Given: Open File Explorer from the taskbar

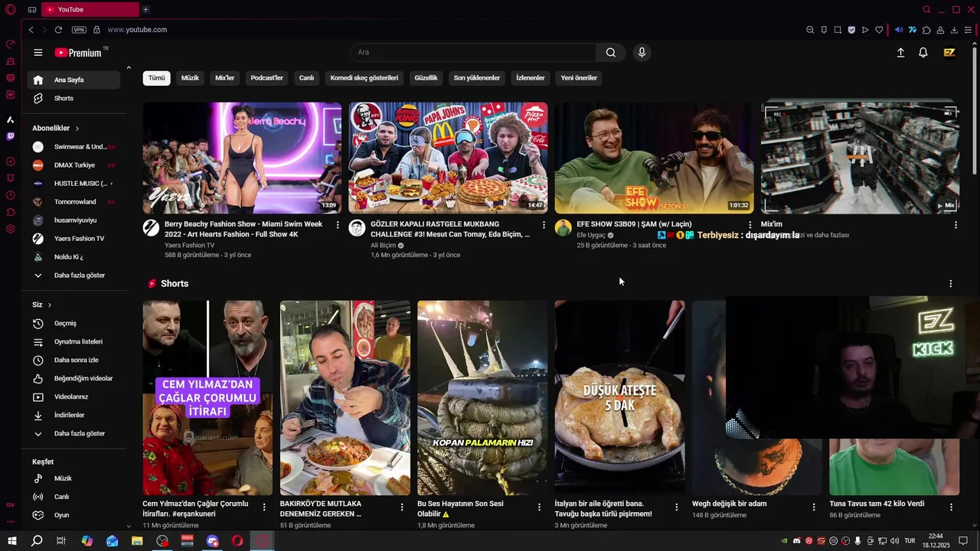Looking at the screenshot, I should pyautogui.click(x=137, y=541).
